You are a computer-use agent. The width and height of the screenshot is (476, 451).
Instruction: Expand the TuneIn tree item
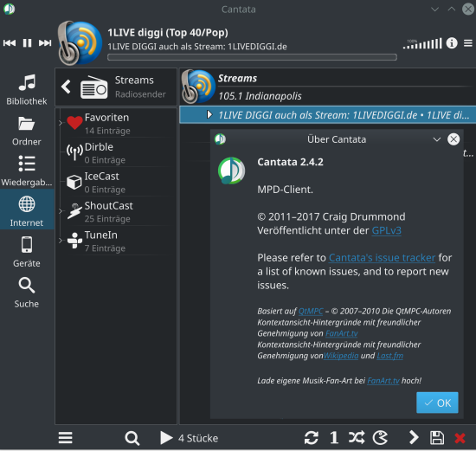[x=60, y=241]
